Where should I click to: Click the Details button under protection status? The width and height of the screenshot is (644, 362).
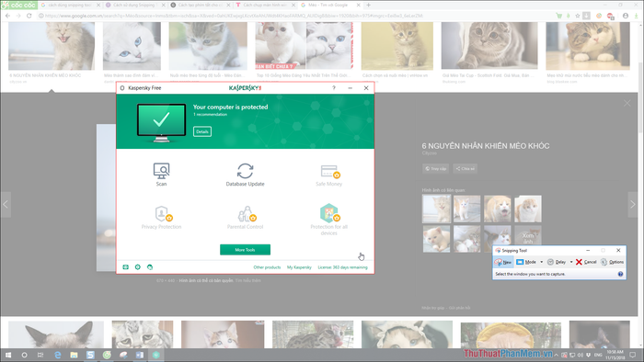[x=202, y=131]
